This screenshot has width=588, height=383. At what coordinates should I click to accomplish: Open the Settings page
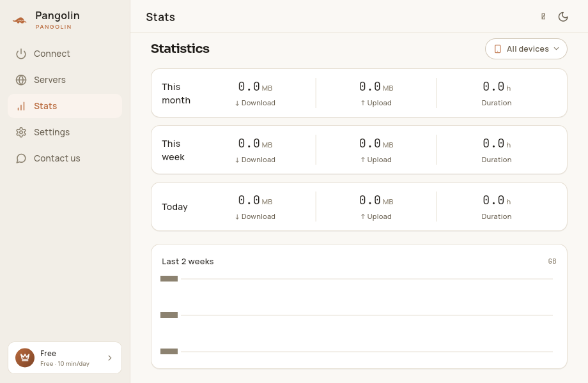(x=65, y=133)
